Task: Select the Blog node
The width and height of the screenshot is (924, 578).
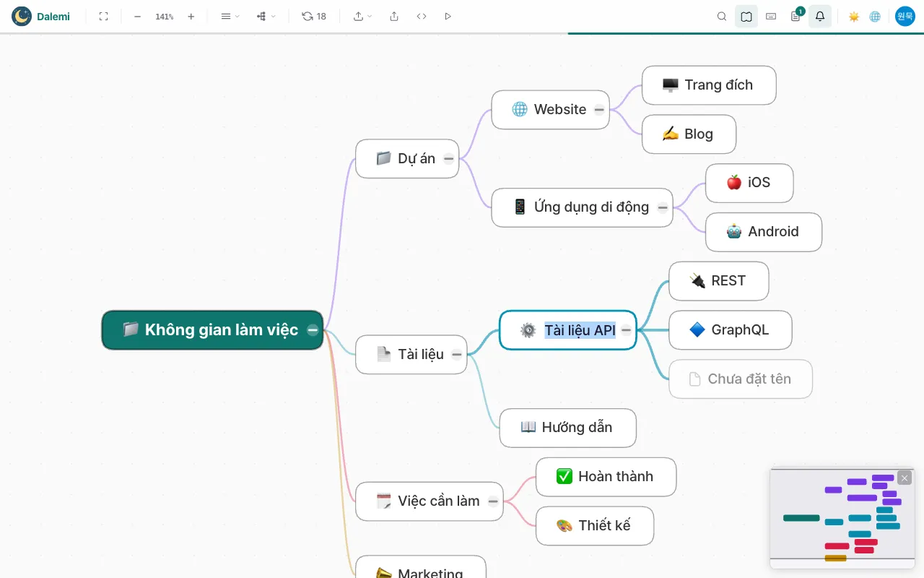Action: [689, 134]
